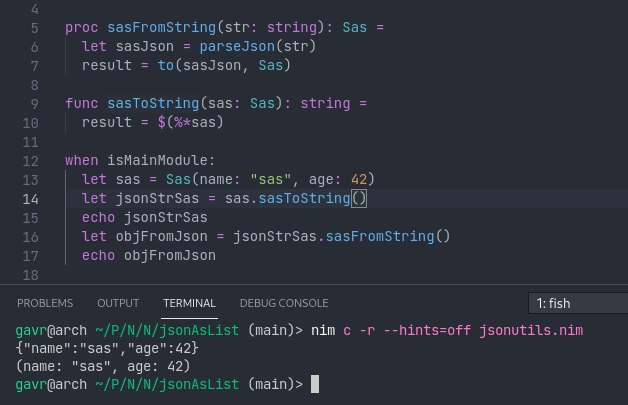Image resolution: width=628 pixels, height=405 pixels.
Task: Switch to the OUTPUT tab
Action: pos(118,303)
